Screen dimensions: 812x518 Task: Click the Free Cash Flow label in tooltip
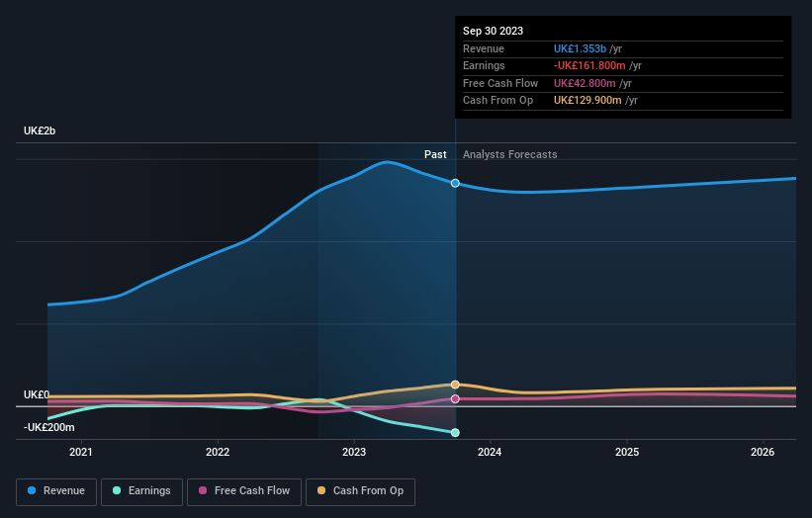[500, 83]
